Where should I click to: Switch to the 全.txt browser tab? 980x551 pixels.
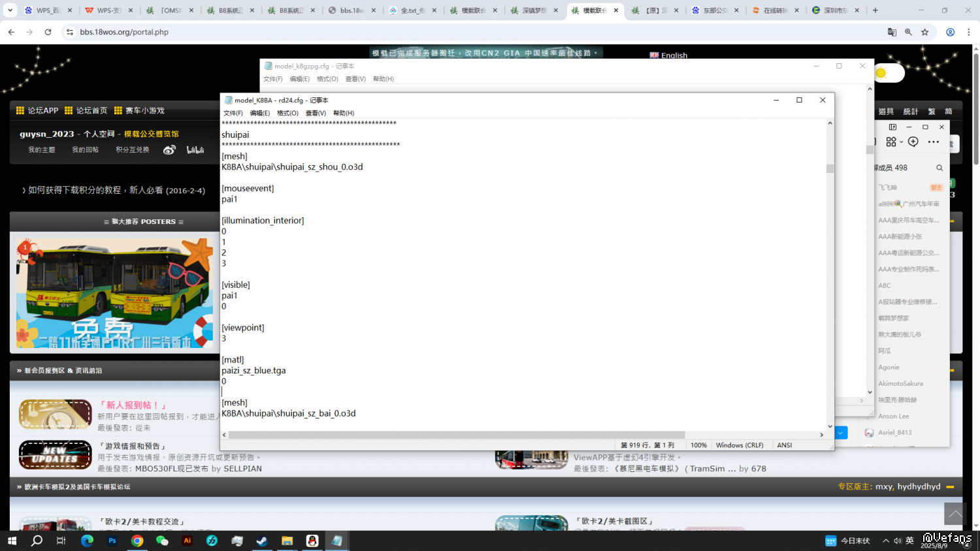[414, 10]
